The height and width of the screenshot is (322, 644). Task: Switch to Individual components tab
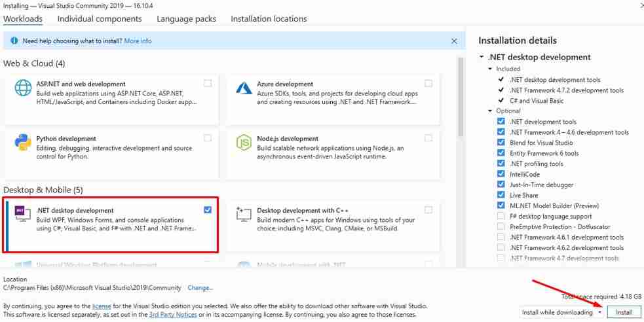click(100, 19)
